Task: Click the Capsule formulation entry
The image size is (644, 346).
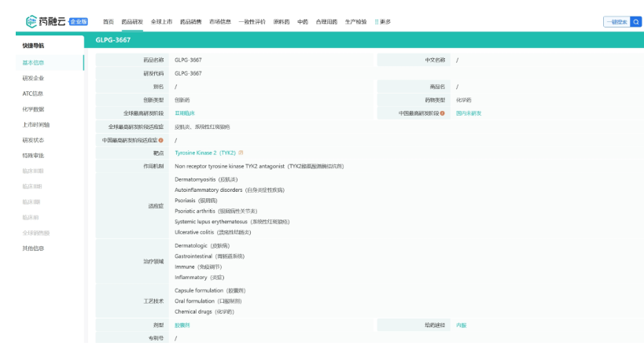Action: click(210, 290)
